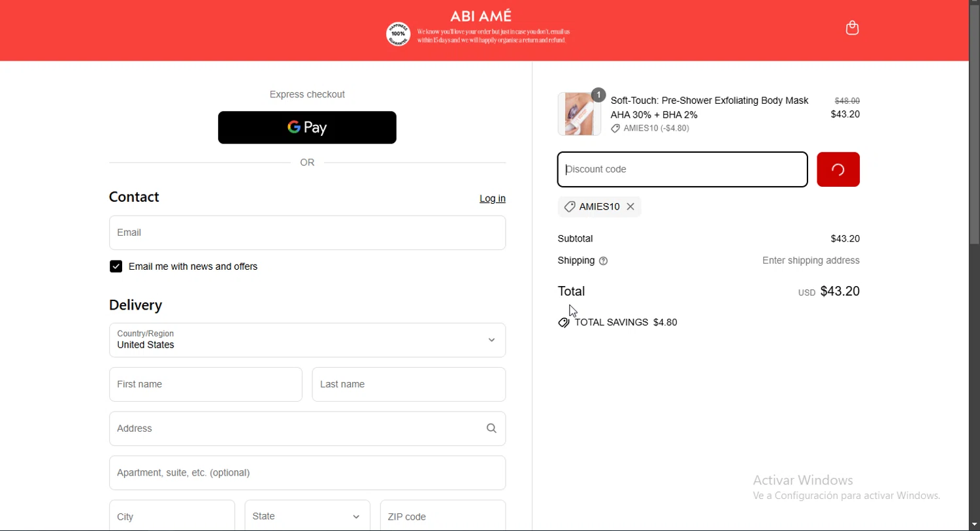The image size is (980, 531).
Task: Focus the Last name field
Action: pos(409,385)
